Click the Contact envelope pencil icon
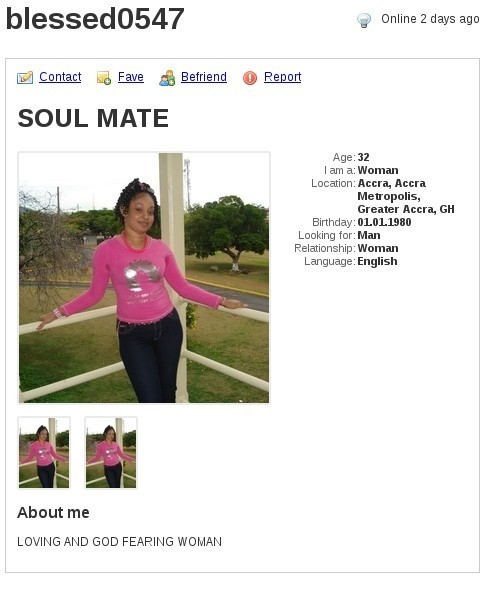Viewport: 498px width, 589px height. pyautogui.click(x=25, y=78)
